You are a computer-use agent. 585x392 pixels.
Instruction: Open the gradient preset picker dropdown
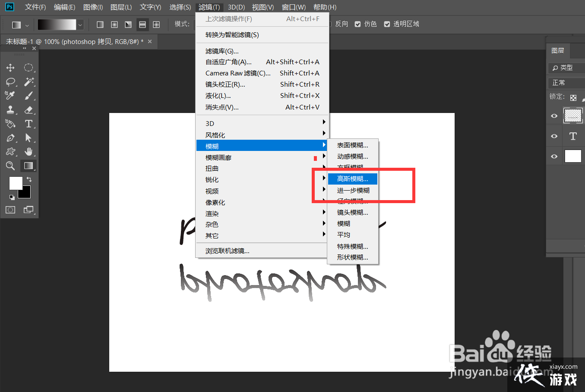pos(79,25)
